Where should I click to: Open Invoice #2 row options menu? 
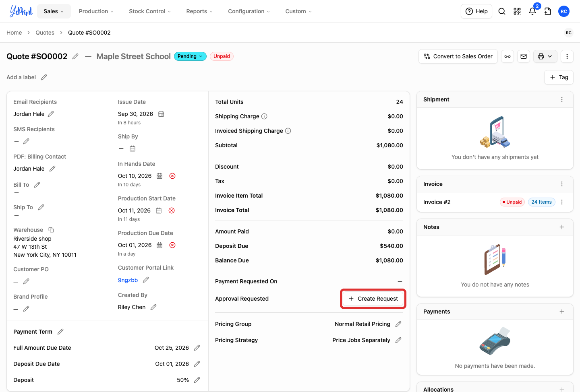coord(562,202)
